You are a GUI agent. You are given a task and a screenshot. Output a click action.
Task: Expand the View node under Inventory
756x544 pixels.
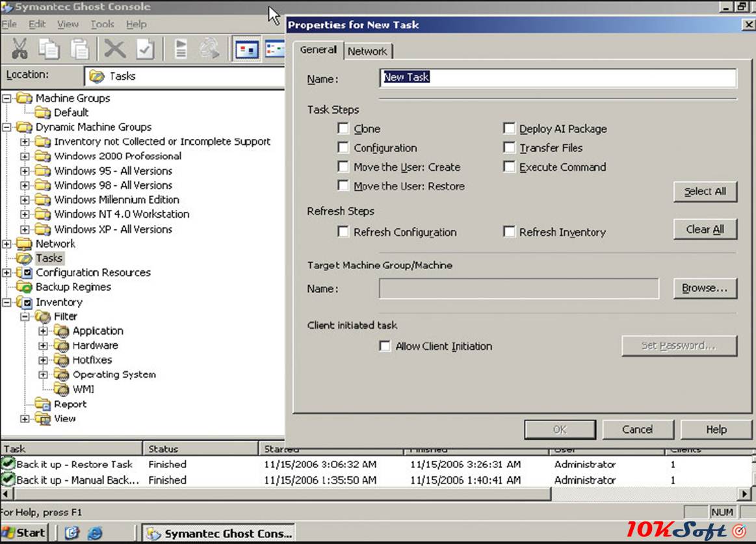tap(25, 419)
